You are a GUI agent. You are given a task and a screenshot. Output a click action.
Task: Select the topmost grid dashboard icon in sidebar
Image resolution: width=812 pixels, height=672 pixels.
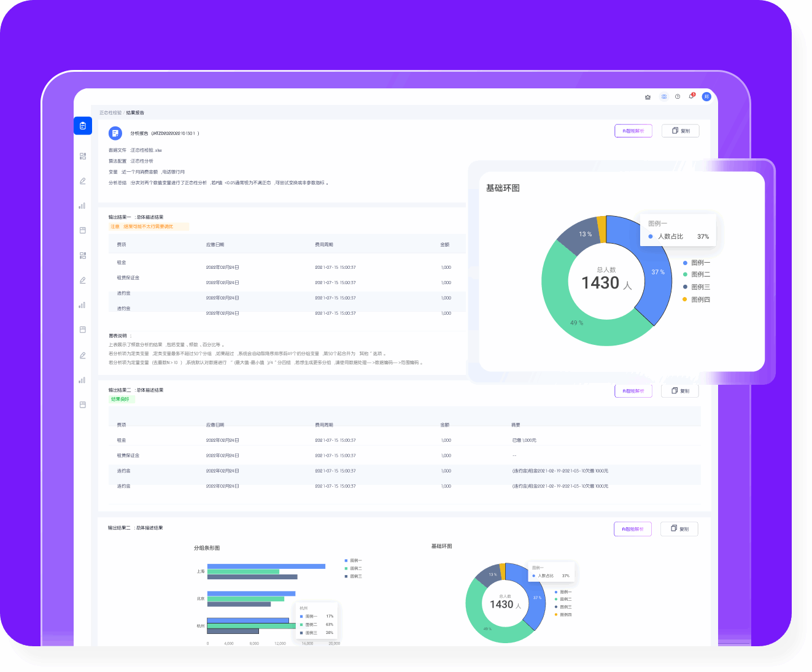(83, 156)
